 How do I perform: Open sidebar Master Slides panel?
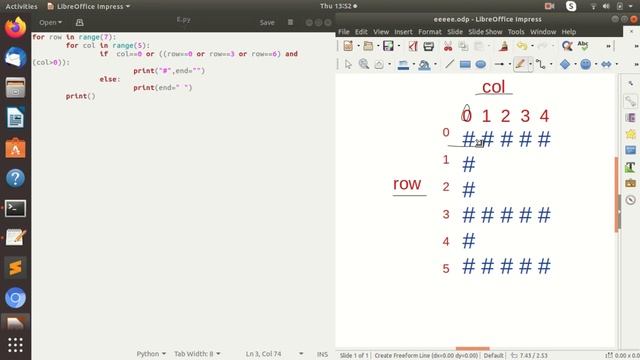coord(631,150)
